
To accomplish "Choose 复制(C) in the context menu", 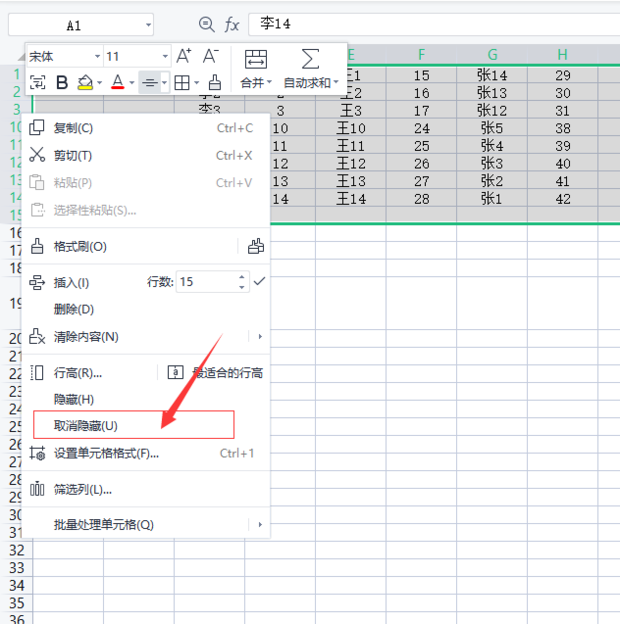I will [73, 128].
